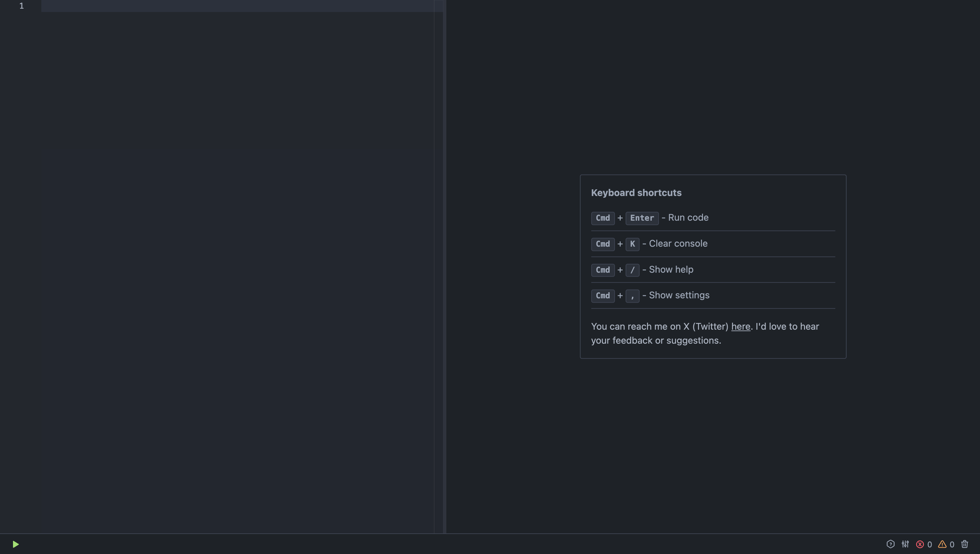
Task: Place cursor in editor line 1
Action: click(237, 6)
